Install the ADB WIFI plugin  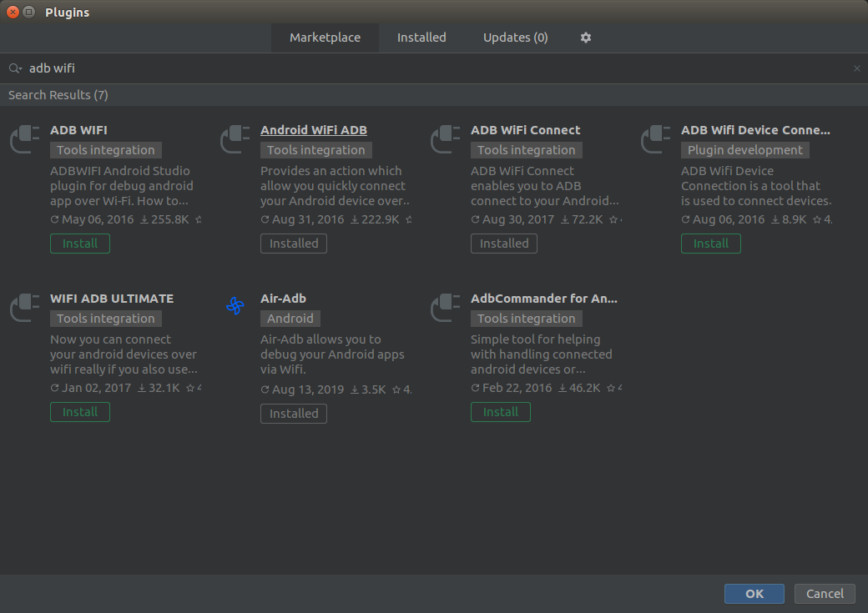click(80, 244)
